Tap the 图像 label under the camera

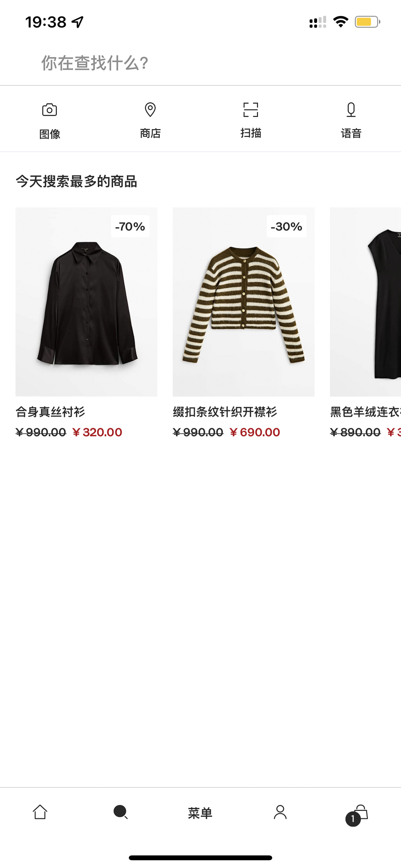tap(49, 134)
